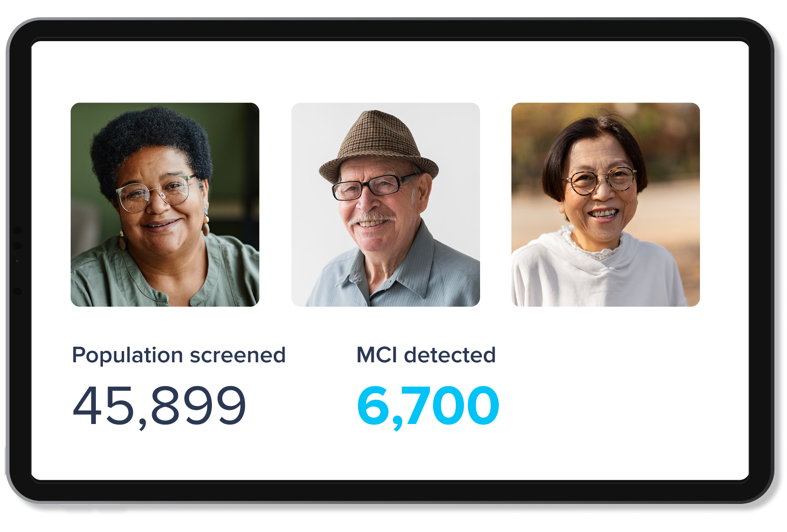787x532 pixels.
Task: Tap the lowest sensor dot on left bezel
Action: point(17,291)
